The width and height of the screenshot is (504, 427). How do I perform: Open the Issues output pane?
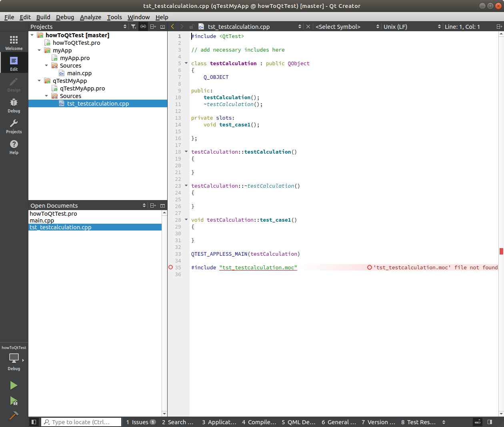click(140, 422)
